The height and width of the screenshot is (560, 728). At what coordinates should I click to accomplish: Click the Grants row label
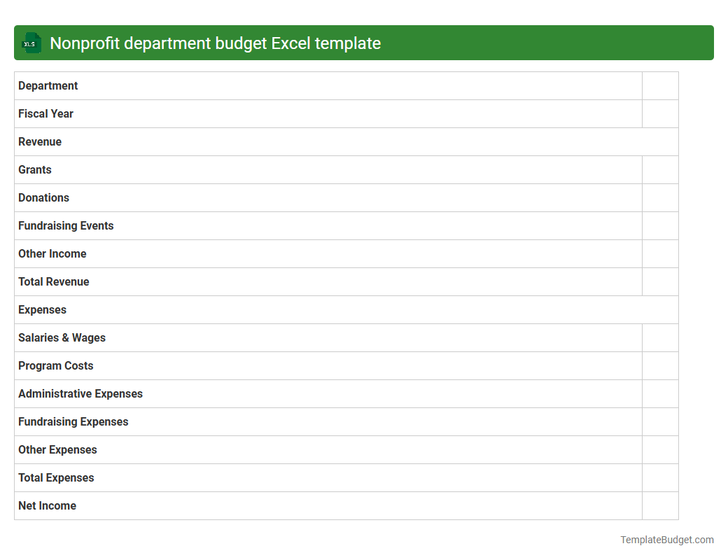34,169
